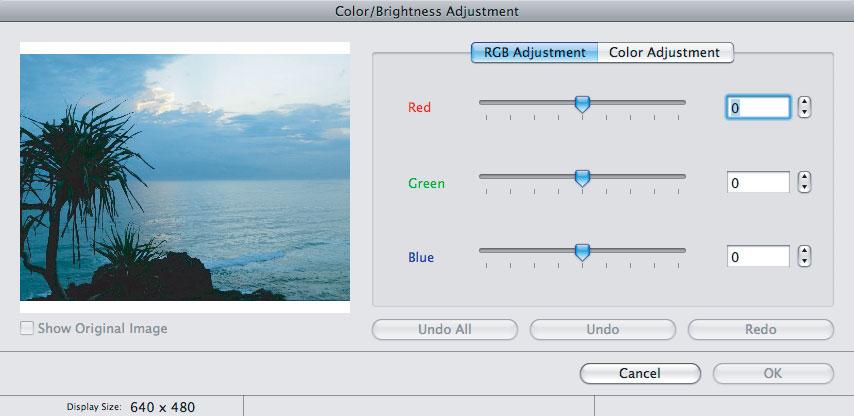This screenshot has width=854, height=416.
Task: Click into the Green value field
Action: [x=758, y=182]
